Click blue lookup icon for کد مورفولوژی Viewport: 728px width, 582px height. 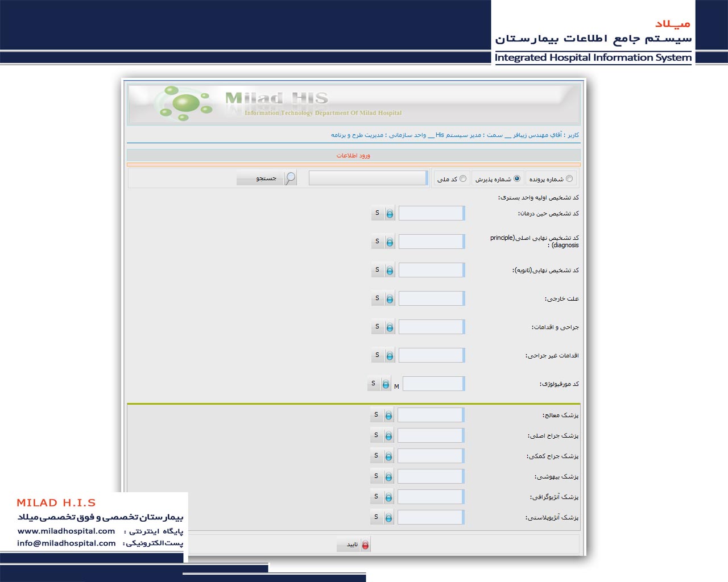click(386, 384)
